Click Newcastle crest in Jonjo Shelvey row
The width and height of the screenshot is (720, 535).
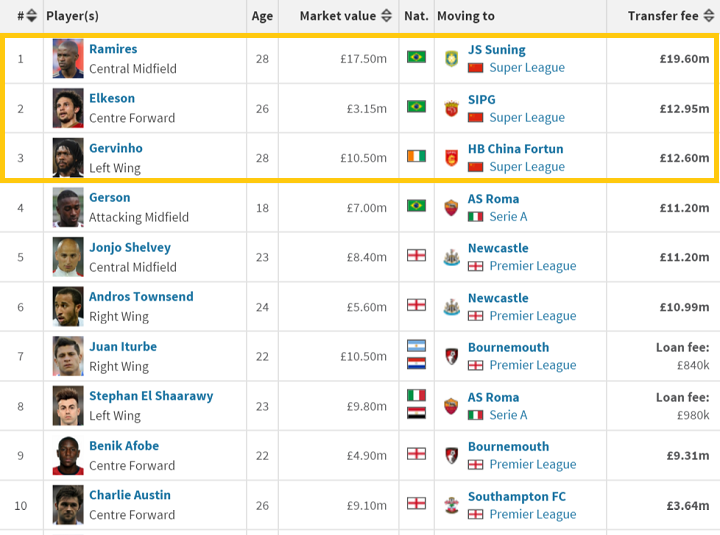[x=451, y=257]
